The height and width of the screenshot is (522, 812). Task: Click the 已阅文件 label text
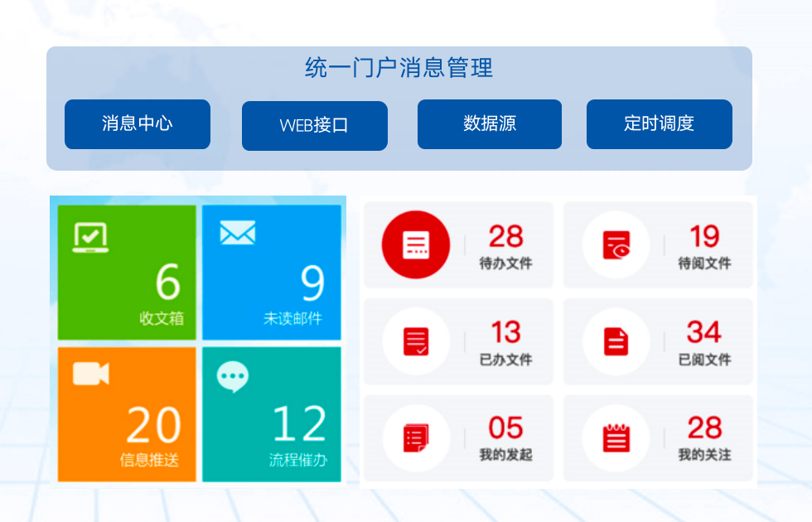click(705, 360)
